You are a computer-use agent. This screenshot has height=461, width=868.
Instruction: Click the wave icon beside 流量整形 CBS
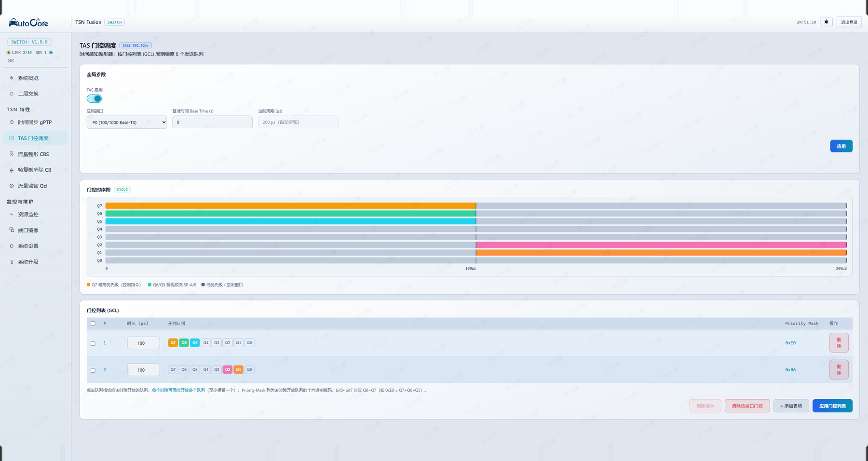pos(12,154)
